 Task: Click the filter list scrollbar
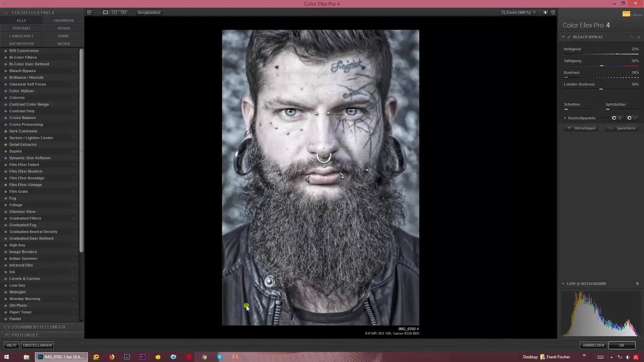point(81,151)
